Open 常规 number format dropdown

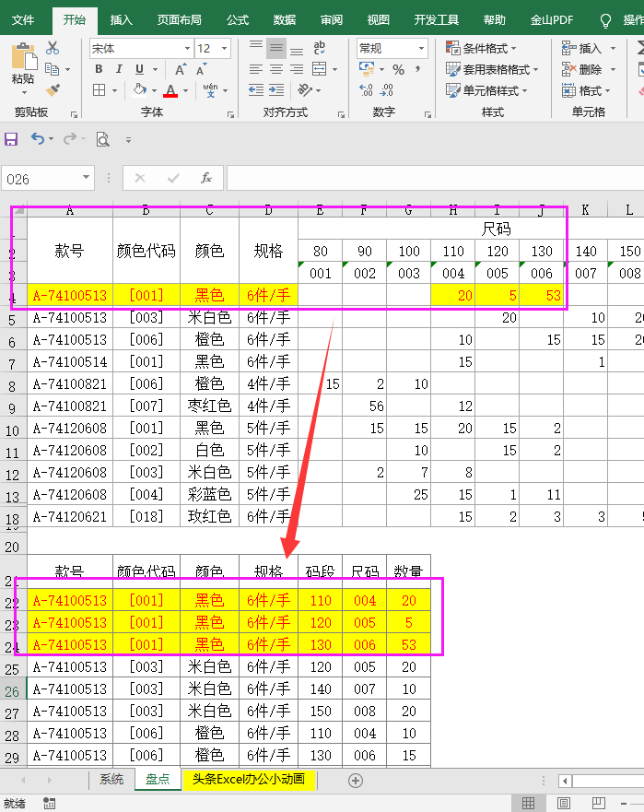coord(421,49)
